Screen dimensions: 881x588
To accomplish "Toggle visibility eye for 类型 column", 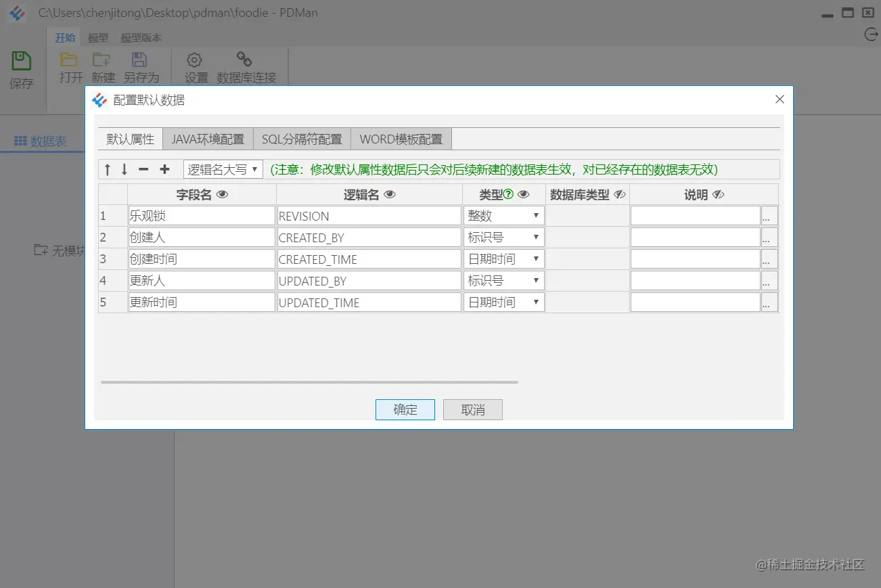I will [x=524, y=195].
